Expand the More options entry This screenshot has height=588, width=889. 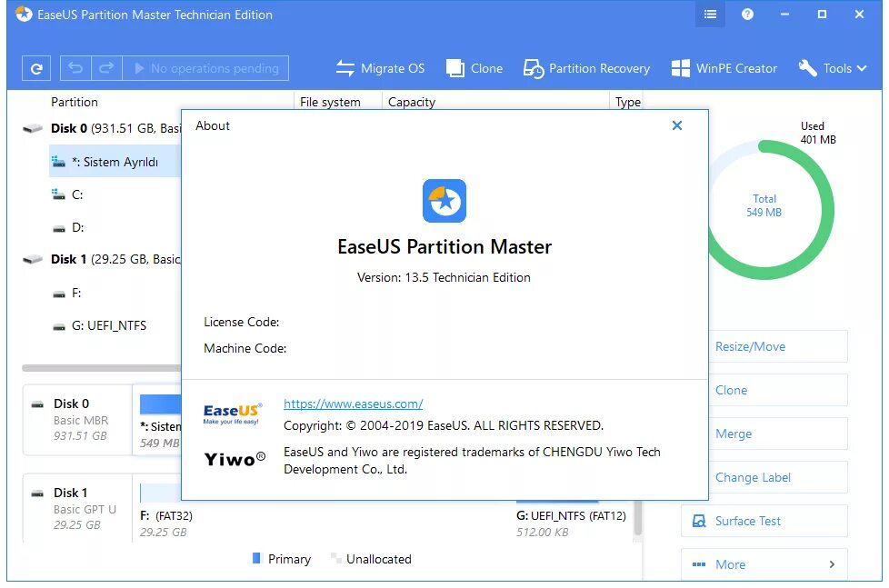tap(764, 564)
